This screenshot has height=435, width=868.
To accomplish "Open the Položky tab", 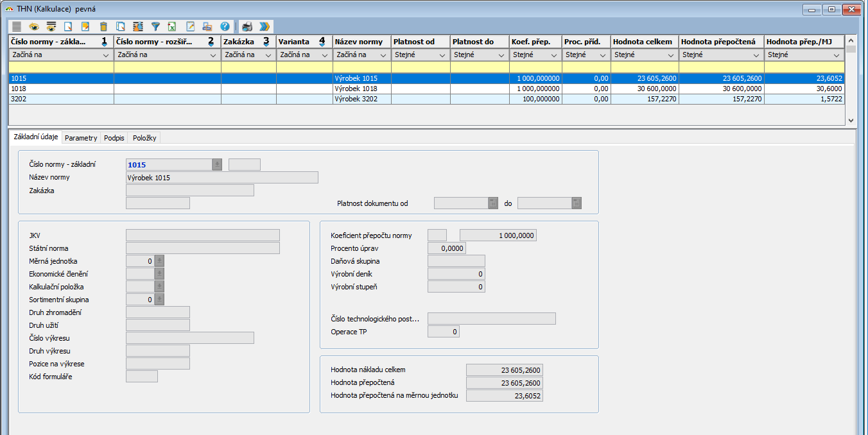I will 144,138.
